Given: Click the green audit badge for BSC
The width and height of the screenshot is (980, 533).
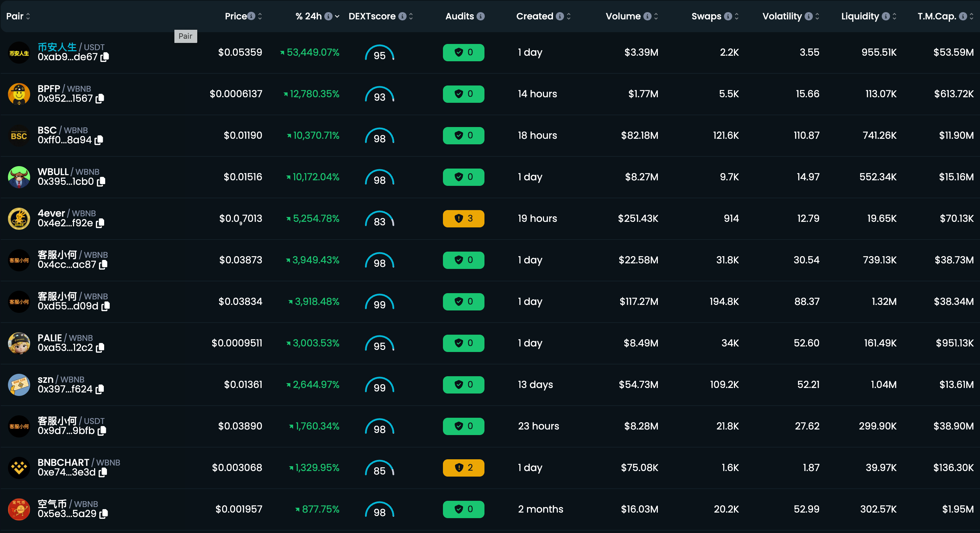Looking at the screenshot, I should point(463,135).
